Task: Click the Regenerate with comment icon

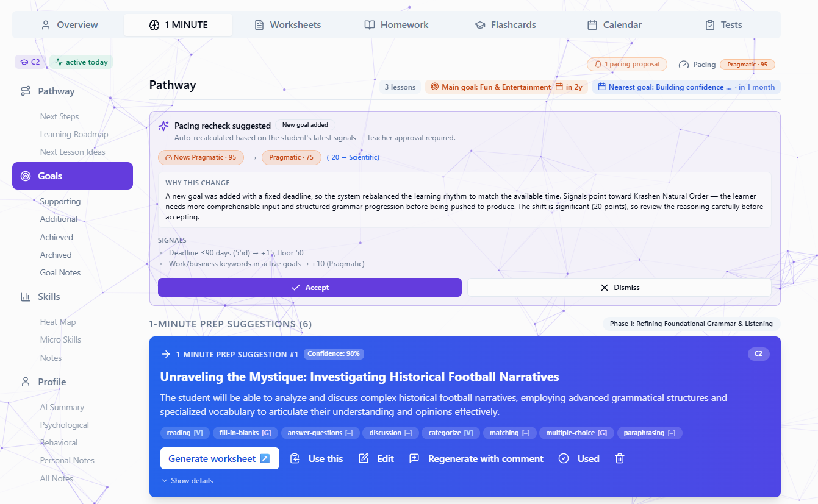Action: click(x=414, y=458)
